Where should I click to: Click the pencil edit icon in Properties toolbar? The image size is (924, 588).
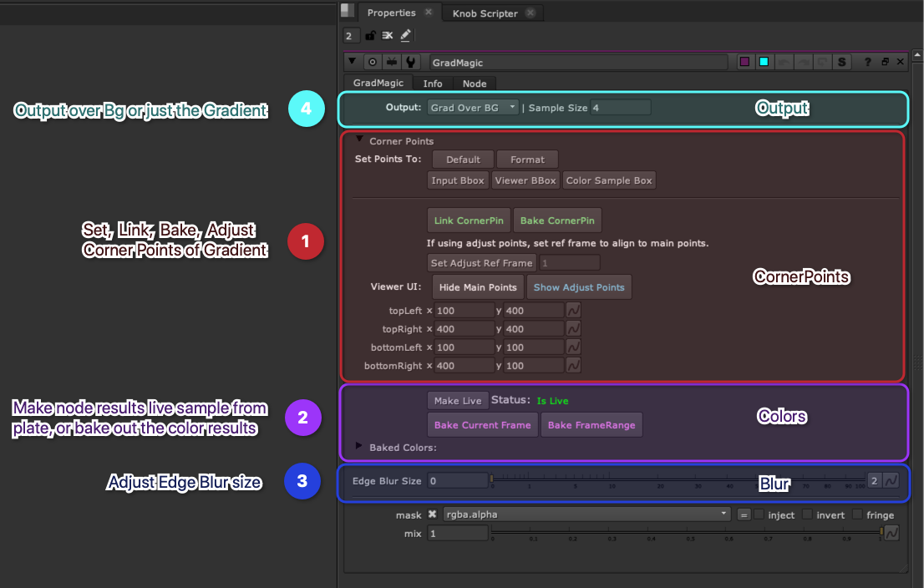tap(405, 35)
